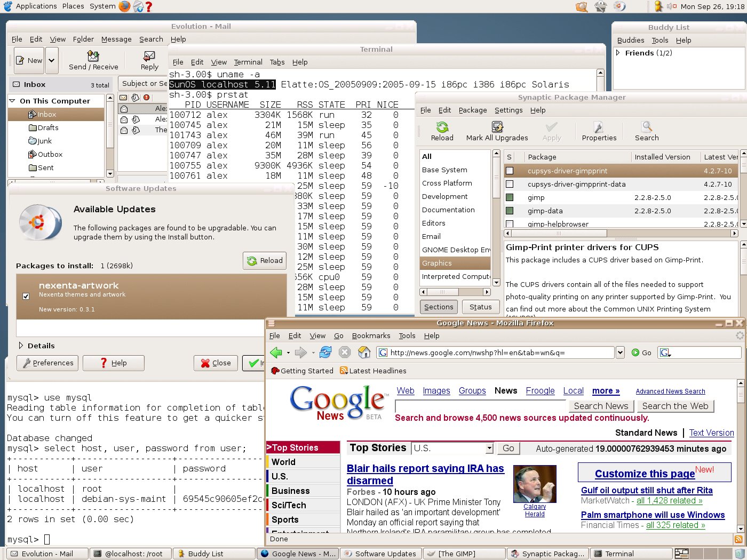Open Bookmarks menu in Firefox
The height and width of the screenshot is (560, 747).
click(371, 335)
